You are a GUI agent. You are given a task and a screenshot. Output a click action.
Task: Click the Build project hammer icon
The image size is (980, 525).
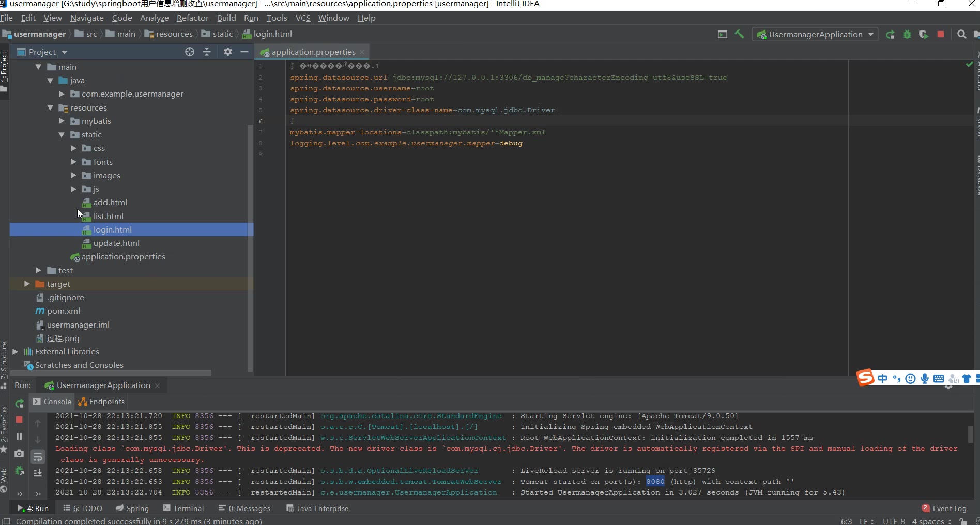tap(739, 34)
